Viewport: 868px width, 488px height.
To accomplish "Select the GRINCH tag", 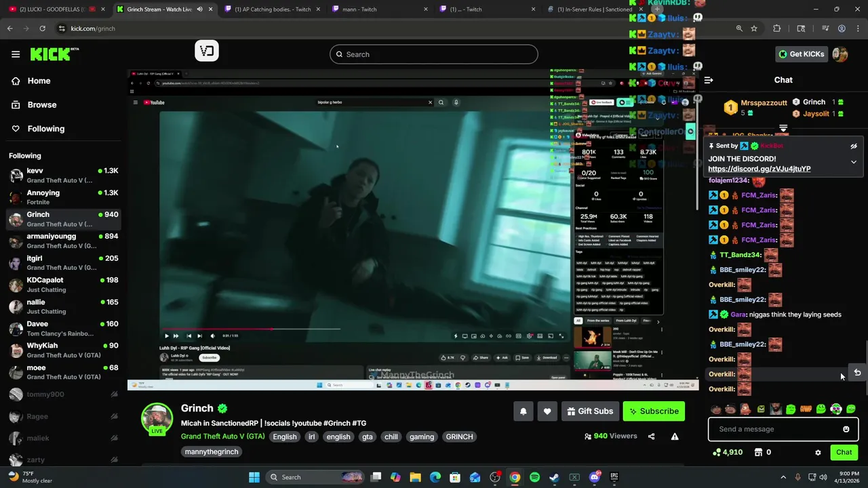I will (x=459, y=436).
